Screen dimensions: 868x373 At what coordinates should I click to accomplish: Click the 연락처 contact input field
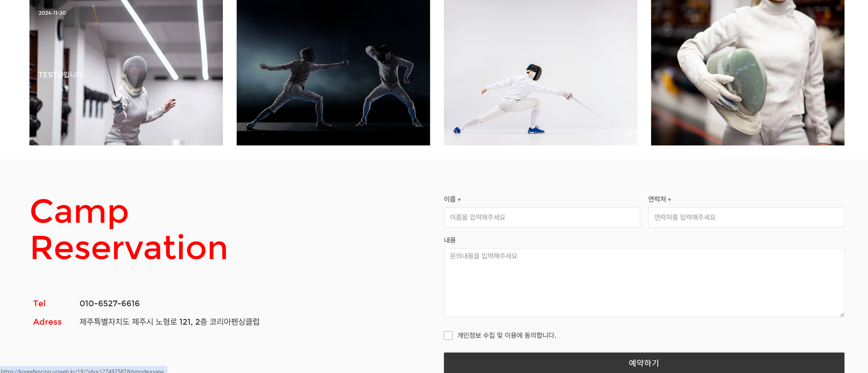click(x=746, y=217)
